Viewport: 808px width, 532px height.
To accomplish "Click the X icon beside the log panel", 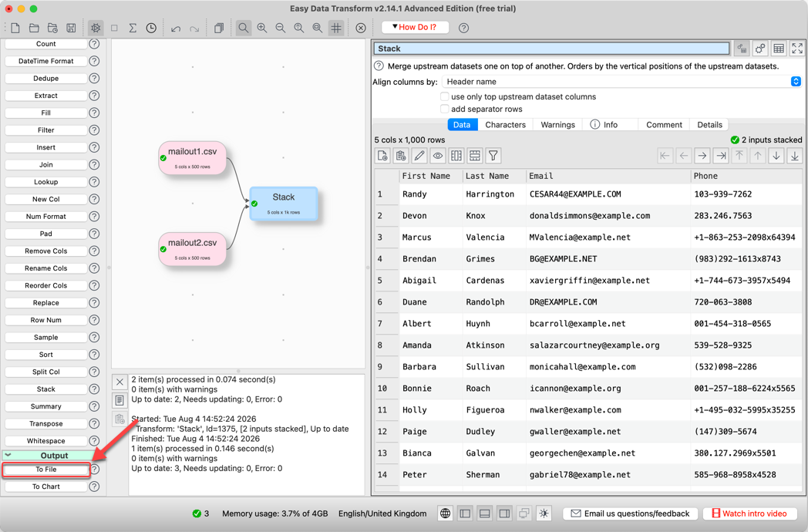I will click(120, 382).
